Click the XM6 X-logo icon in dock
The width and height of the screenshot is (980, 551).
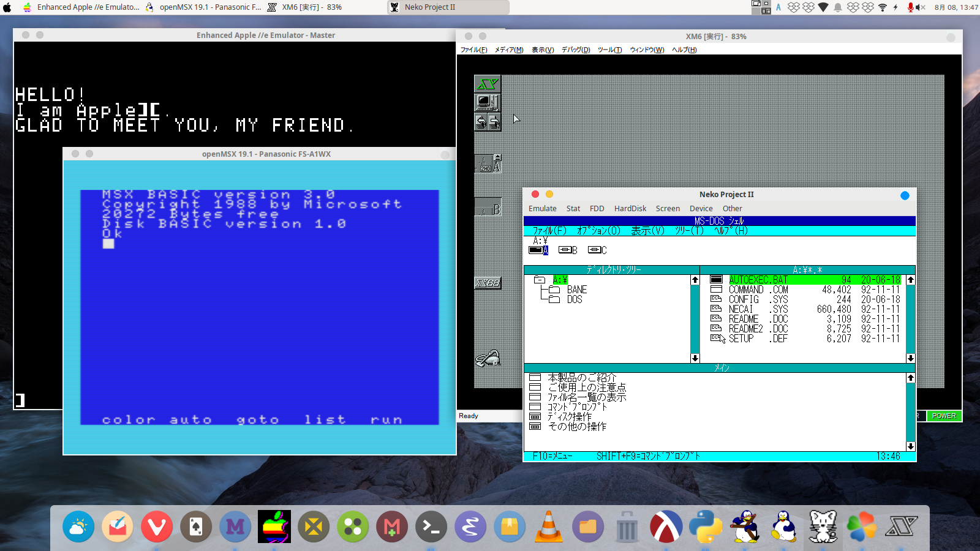coord(902,527)
